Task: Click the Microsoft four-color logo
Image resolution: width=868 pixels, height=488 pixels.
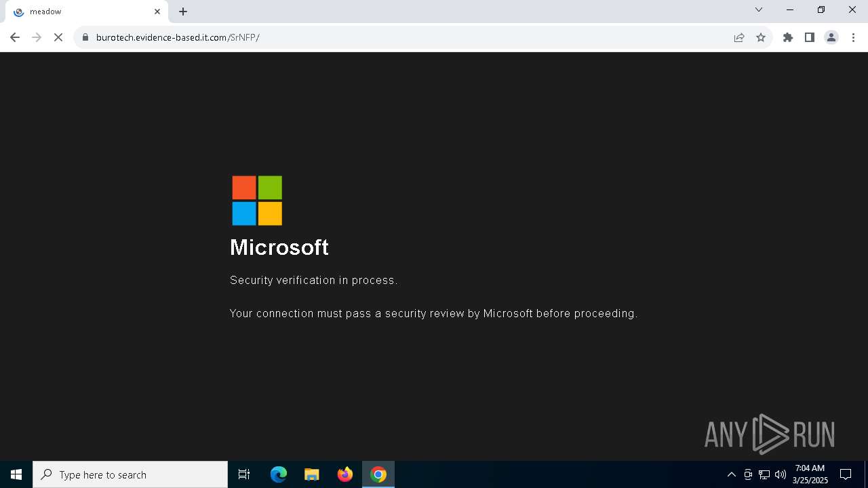Action: click(257, 201)
